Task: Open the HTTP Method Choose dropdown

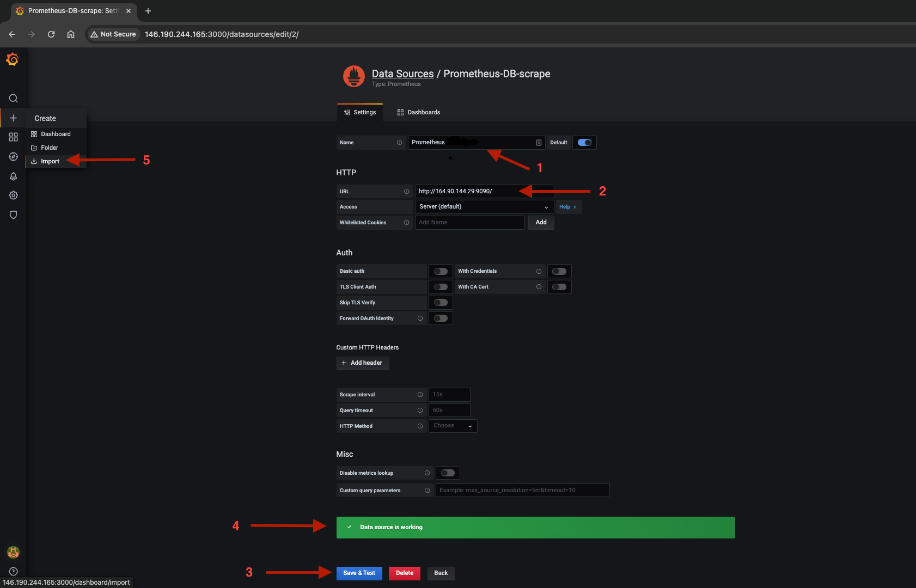Action: [453, 426]
